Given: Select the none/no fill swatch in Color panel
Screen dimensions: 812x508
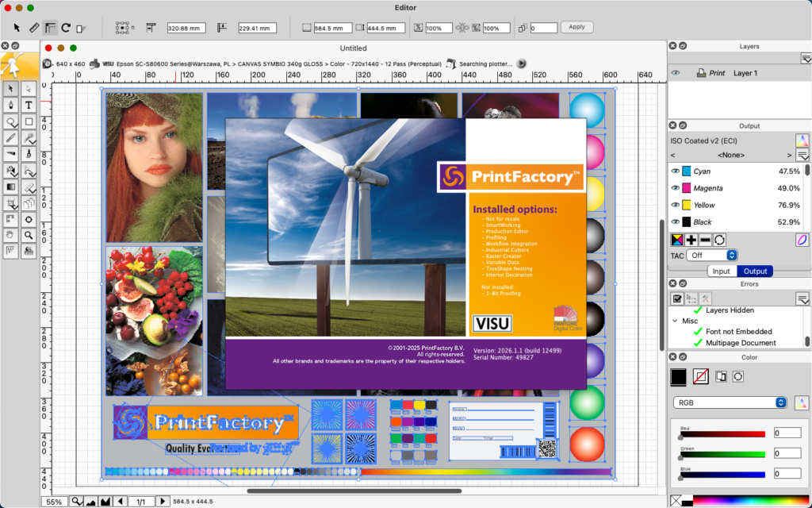Looking at the screenshot, I should tap(701, 377).
